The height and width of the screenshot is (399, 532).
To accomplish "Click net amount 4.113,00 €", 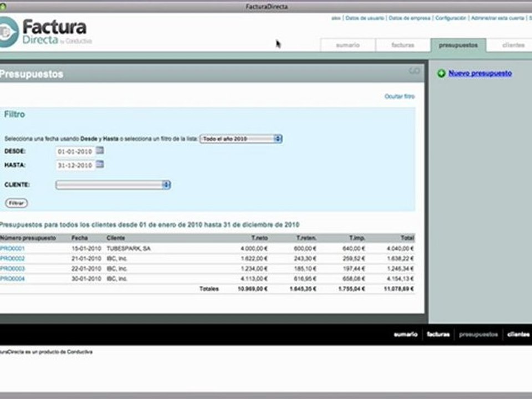I will pyautogui.click(x=254, y=279).
